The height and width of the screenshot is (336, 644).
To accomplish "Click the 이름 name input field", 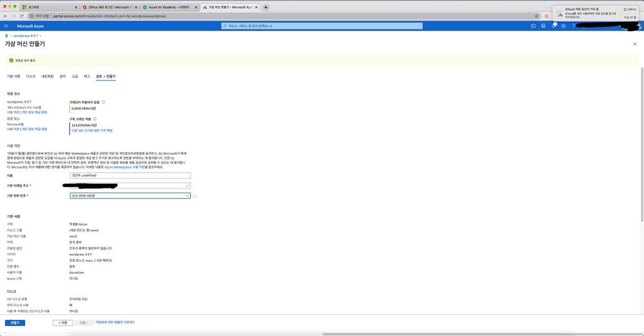I will [x=130, y=175].
